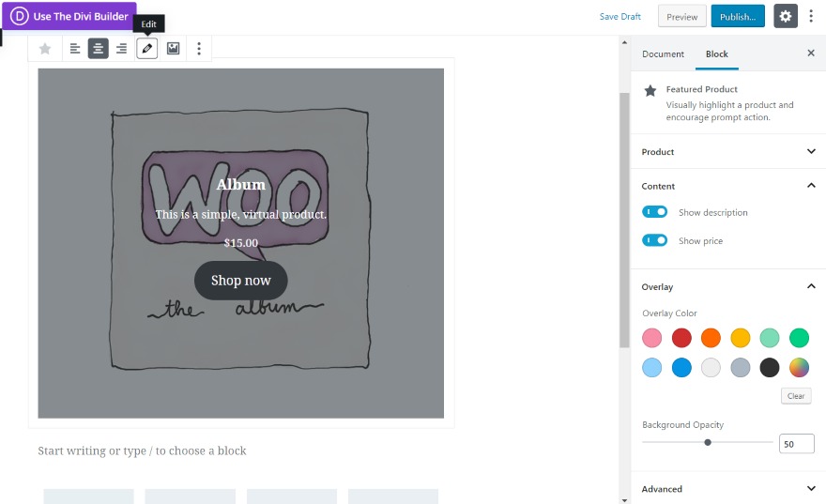Click the Edit pencil icon

(x=147, y=49)
